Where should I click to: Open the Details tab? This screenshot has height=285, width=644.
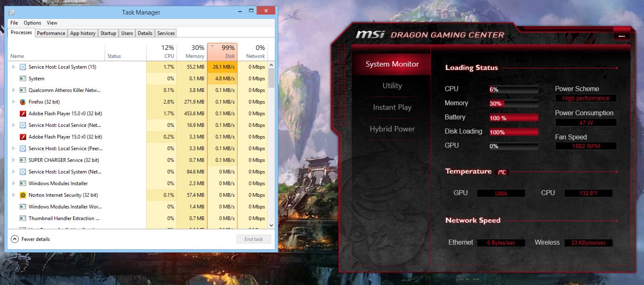point(145,33)
